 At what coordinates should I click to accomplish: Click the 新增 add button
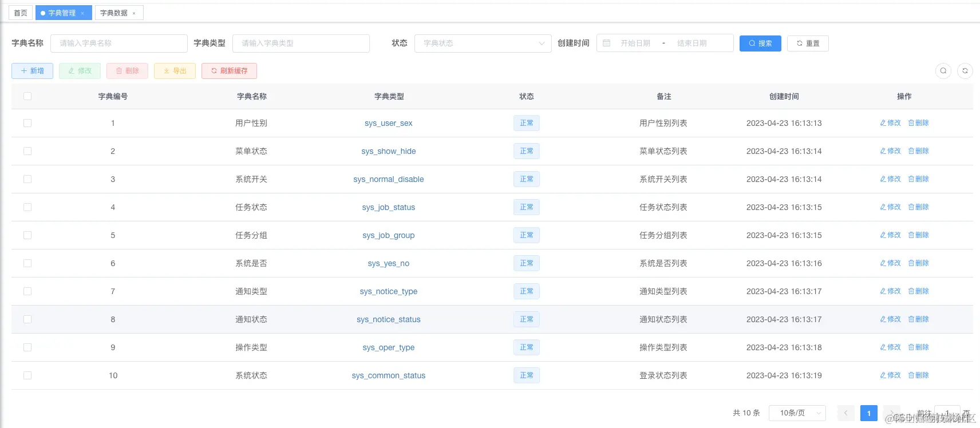pyautogui.click(x=32, y=71)
